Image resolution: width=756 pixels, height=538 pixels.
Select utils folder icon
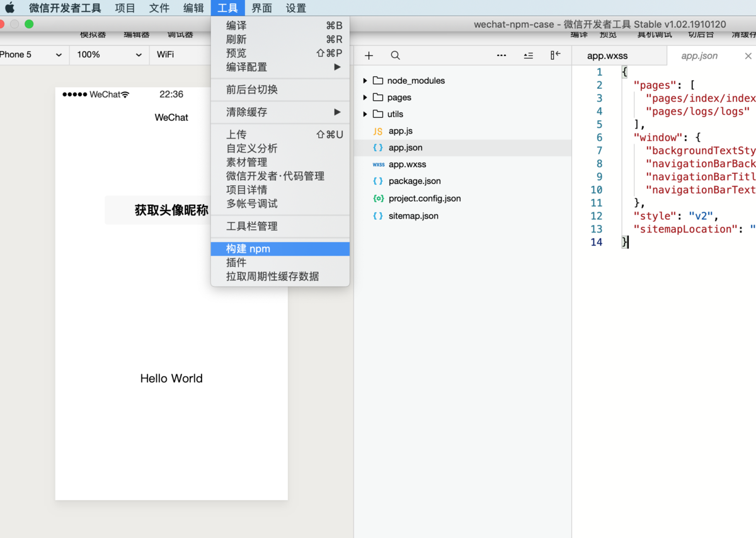tap(378, 114)
